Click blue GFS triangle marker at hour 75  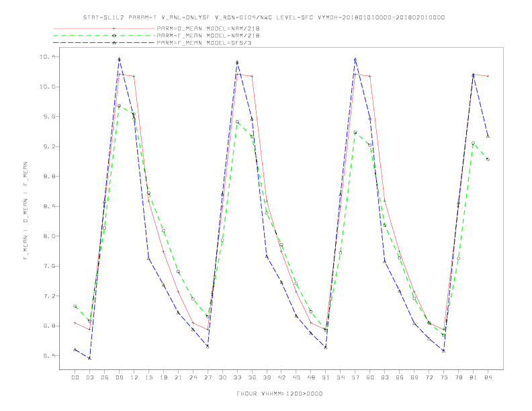[443, 351]
